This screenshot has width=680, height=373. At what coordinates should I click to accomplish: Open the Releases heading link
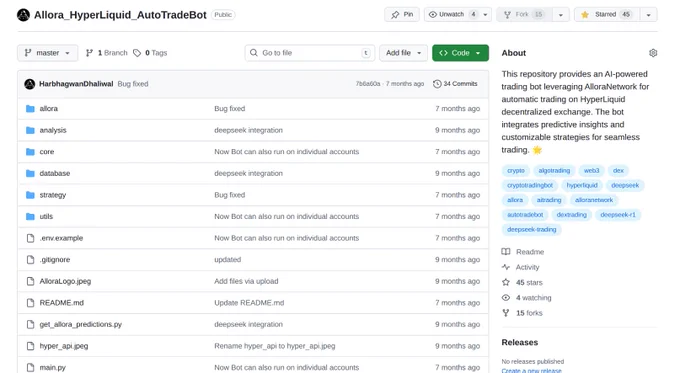[520, 342]
